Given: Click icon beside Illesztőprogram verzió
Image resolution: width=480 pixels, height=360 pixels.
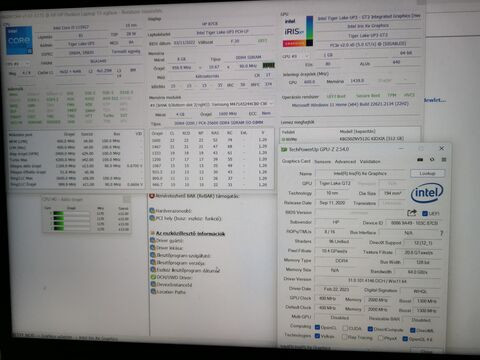Looking at the screenshot, I should click(x=153, y=262).
